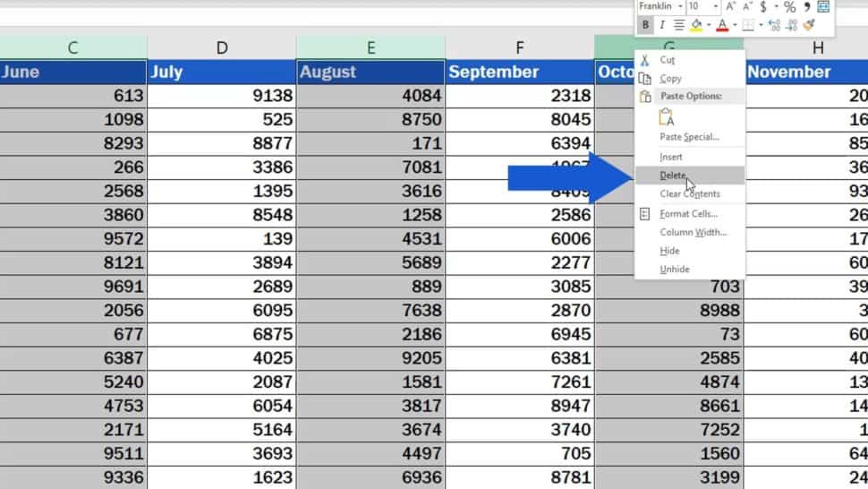Viewport: 868px width, 489px height.
Task: Click the Merge and Center icon
Action: pyautogui.click(x=824, y=6)
